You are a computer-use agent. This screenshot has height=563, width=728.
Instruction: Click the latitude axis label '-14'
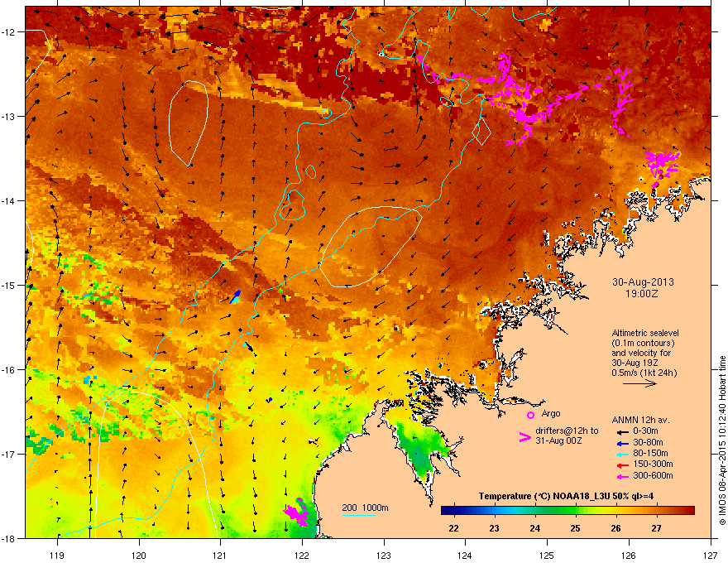(x=8, y=201)
